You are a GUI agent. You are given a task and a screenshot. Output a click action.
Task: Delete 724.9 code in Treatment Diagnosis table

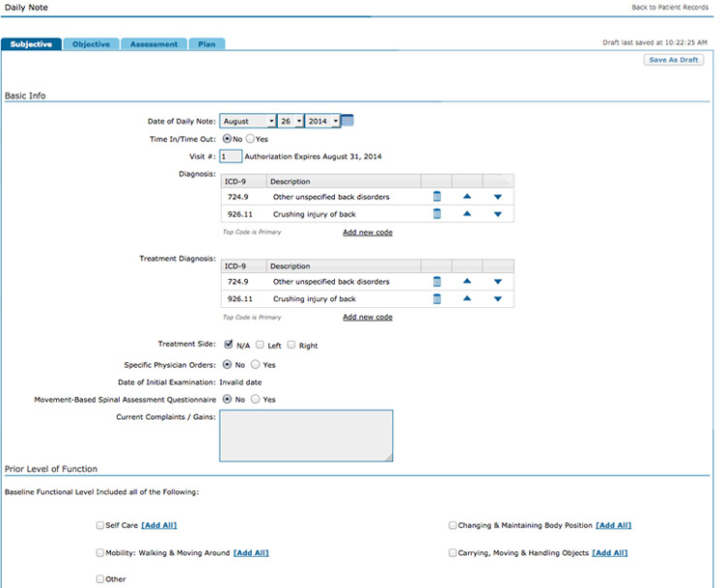pyautogui.click(x=437, y=281)
